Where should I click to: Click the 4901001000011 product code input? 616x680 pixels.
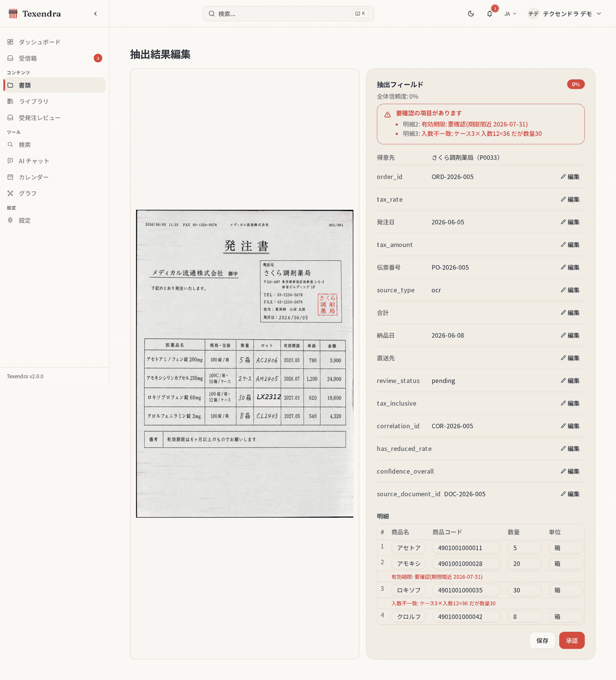[466, 548]
